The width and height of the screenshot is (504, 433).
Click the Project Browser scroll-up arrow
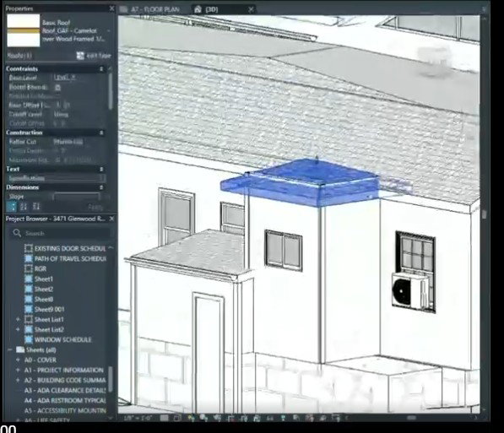point(111,248)
